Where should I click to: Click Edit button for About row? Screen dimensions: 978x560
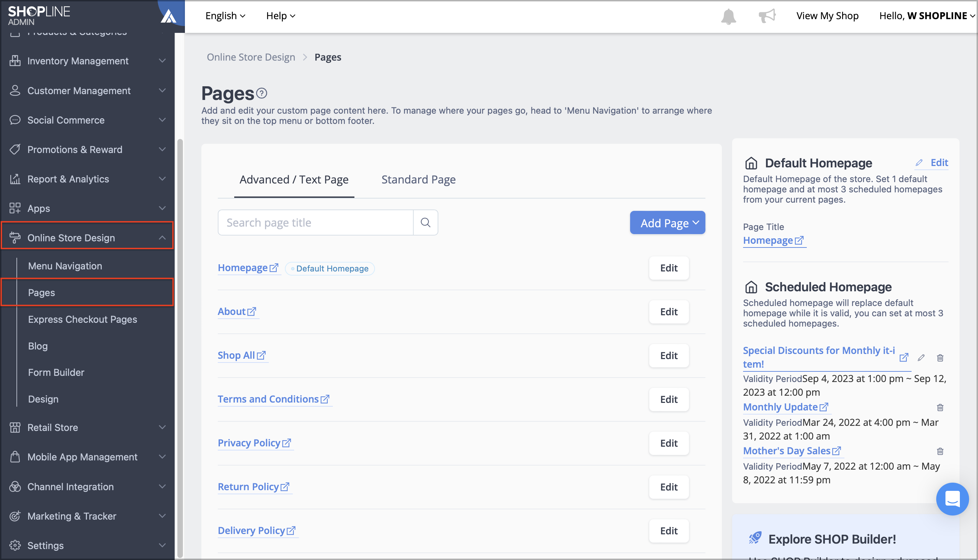coord(669,312)
